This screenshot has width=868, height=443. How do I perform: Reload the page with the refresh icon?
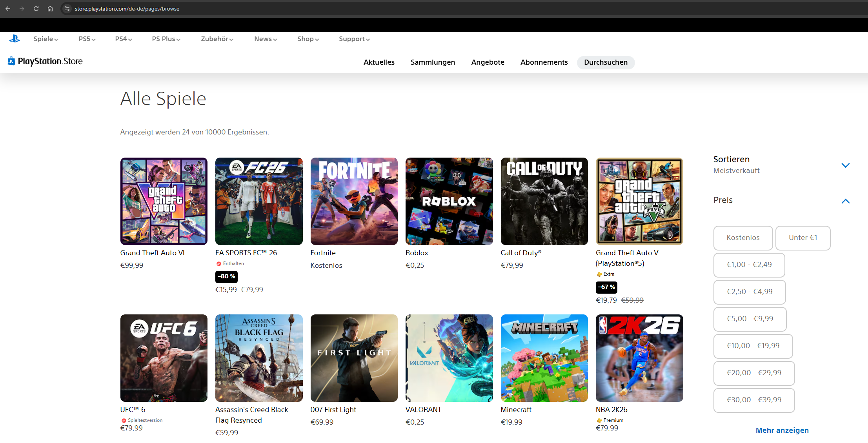coord(36,9)
